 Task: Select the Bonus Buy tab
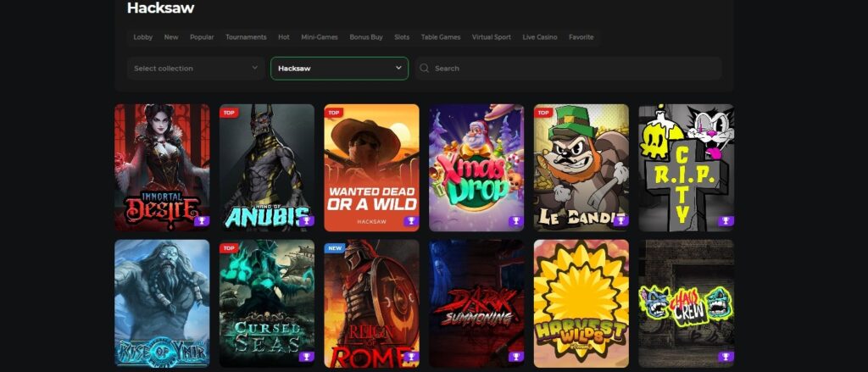366,37
